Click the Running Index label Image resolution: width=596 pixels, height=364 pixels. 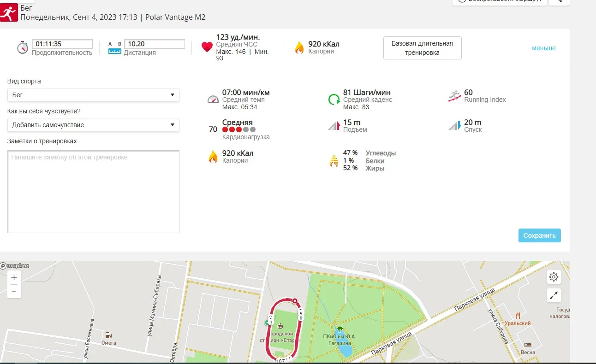tap(485, 100)
